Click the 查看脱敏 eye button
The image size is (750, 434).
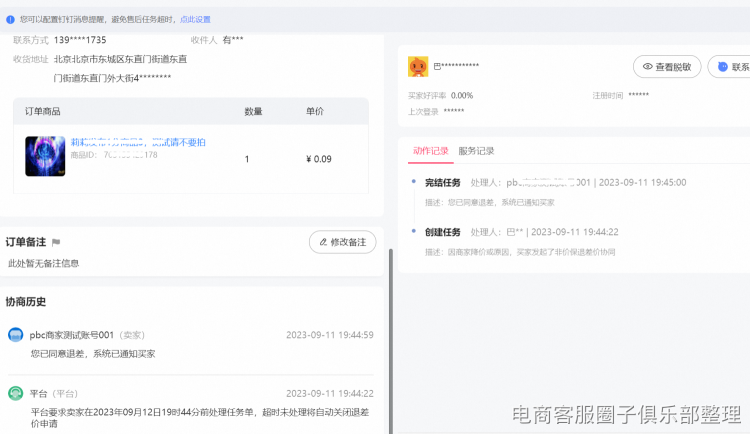pos(667,67)
